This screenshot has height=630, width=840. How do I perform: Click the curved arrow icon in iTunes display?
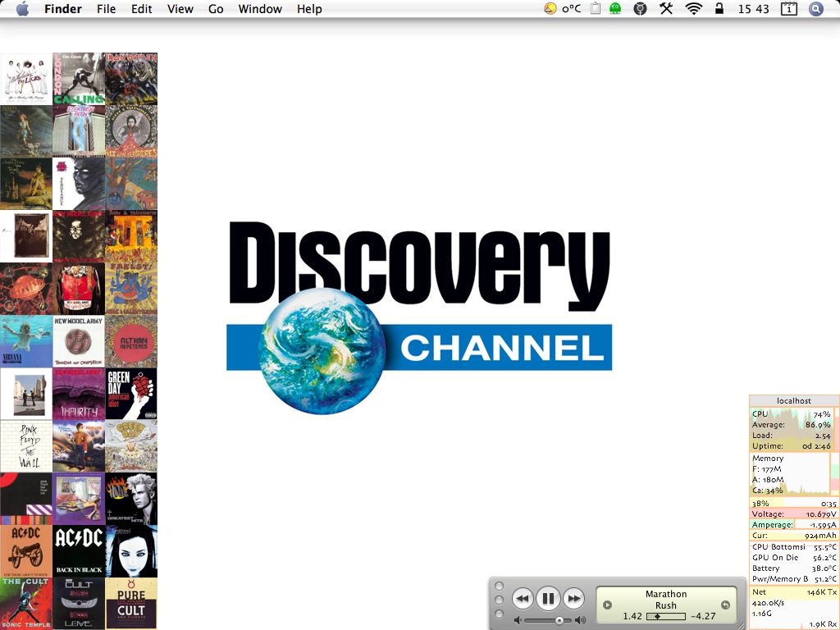[x=725, y=605]
